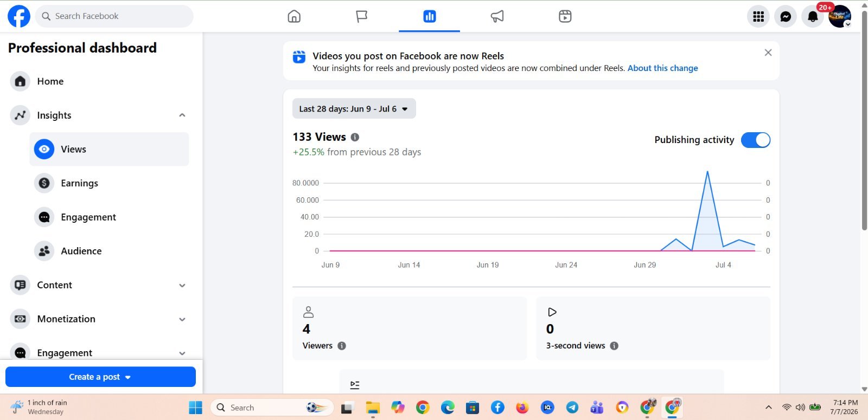Image resolution: width=868 pixels, height=420 pixels.
Task: Open the Pages flag tab
Action: click(x=362, y=16)
